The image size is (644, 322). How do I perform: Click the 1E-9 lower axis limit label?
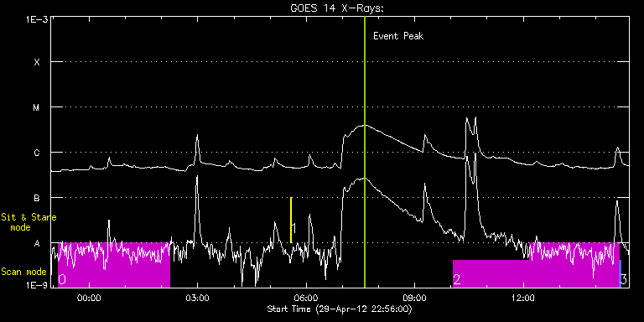click(x=36, y=285)
